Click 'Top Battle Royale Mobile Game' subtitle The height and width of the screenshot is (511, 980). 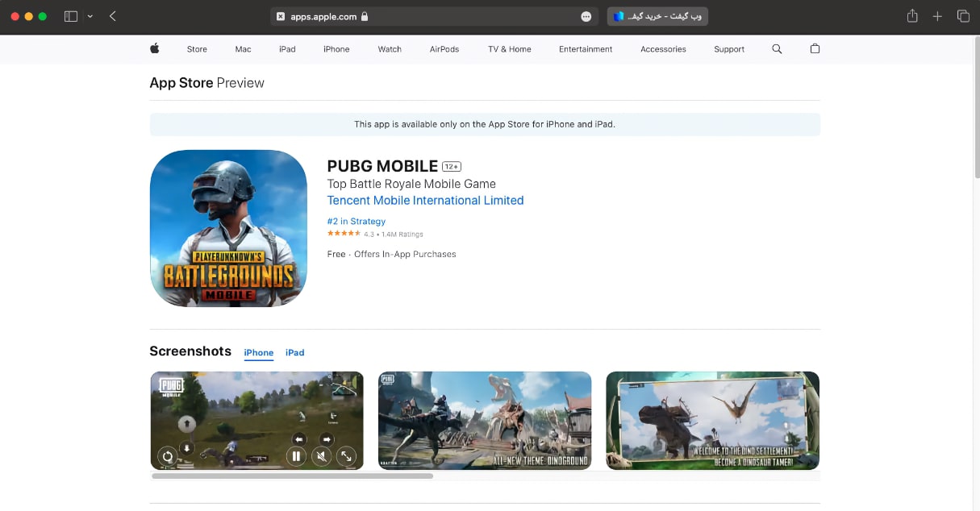tap(411, 184)
